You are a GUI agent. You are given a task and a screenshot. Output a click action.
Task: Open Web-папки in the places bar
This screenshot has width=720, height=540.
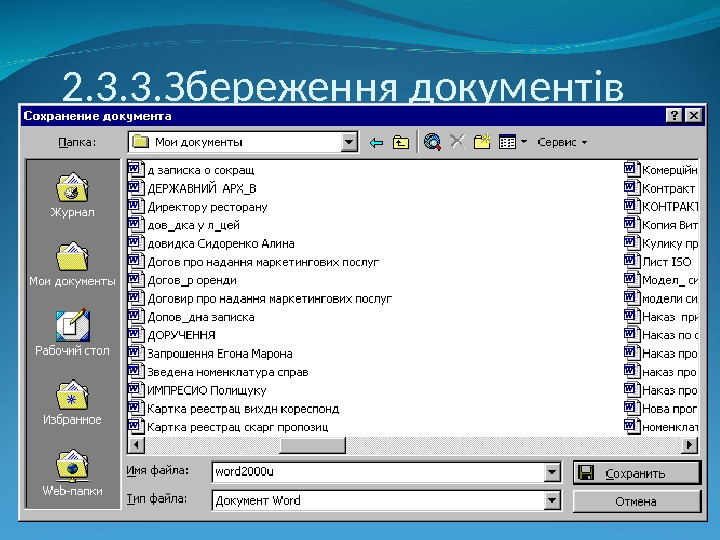[72, 473]
